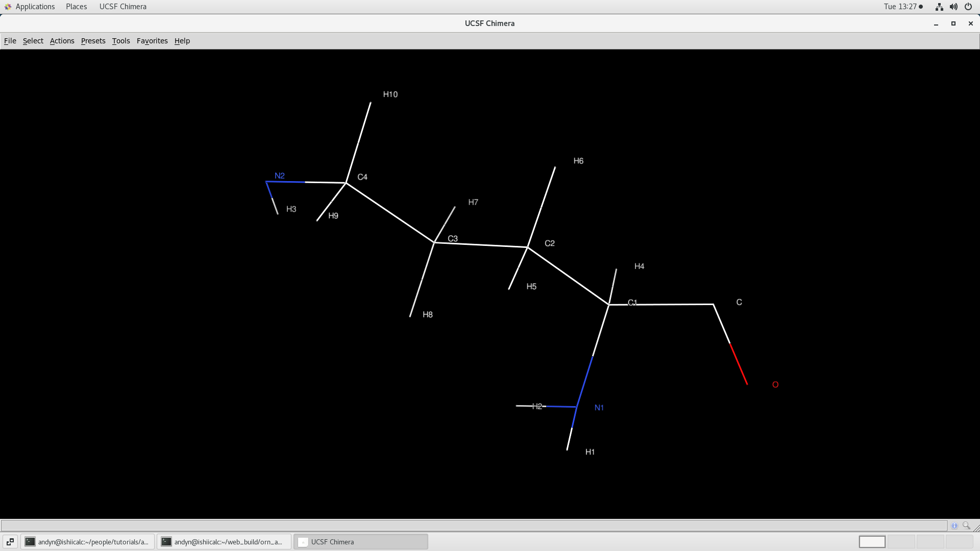Screen dimensions: 980x551
Task: Maximize the UCSF Chimera window
Action: [x=953, y=23]
